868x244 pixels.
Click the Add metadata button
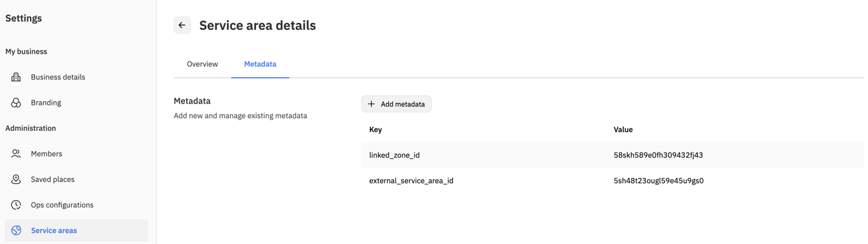397,104
